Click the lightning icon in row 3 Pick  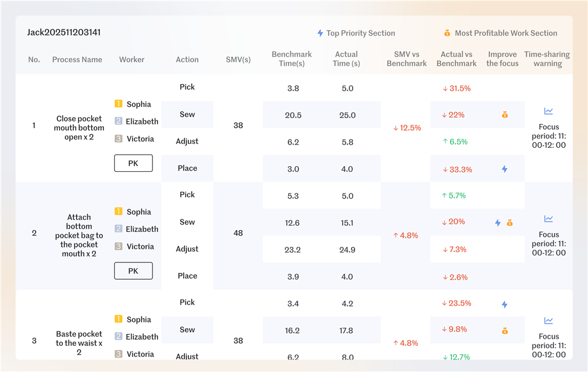(505, 304)
